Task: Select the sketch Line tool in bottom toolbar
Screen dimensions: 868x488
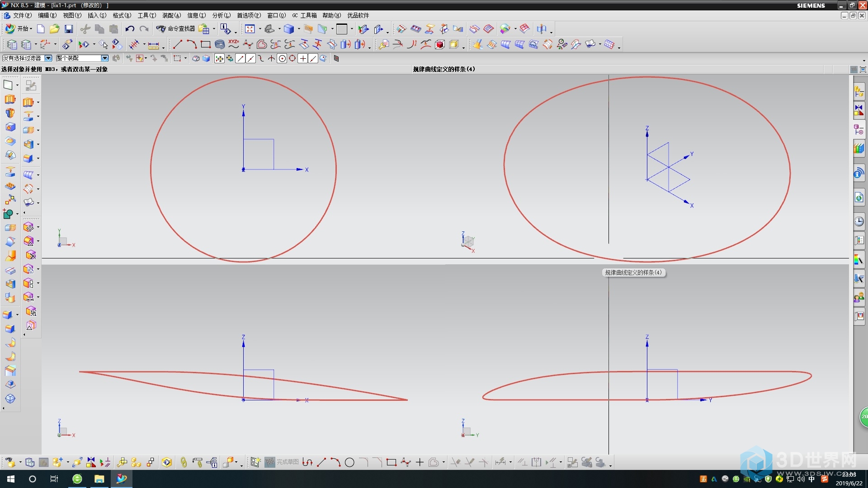Action: click(321, 462)
